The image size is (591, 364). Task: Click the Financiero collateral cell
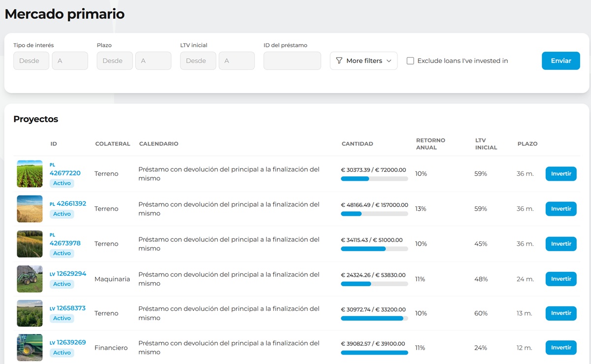click(111, 348)
